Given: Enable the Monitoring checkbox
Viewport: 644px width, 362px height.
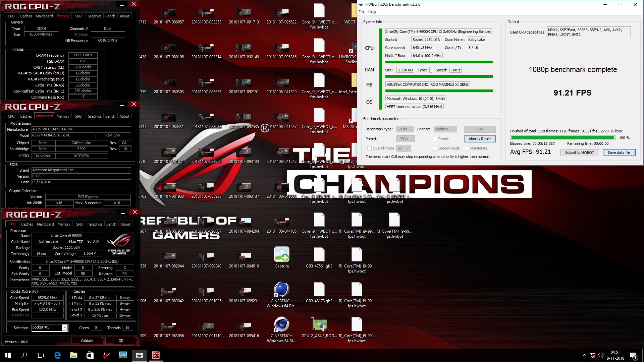Looking at the screenshot, I should pyautogui.click(x=467, y=148).
